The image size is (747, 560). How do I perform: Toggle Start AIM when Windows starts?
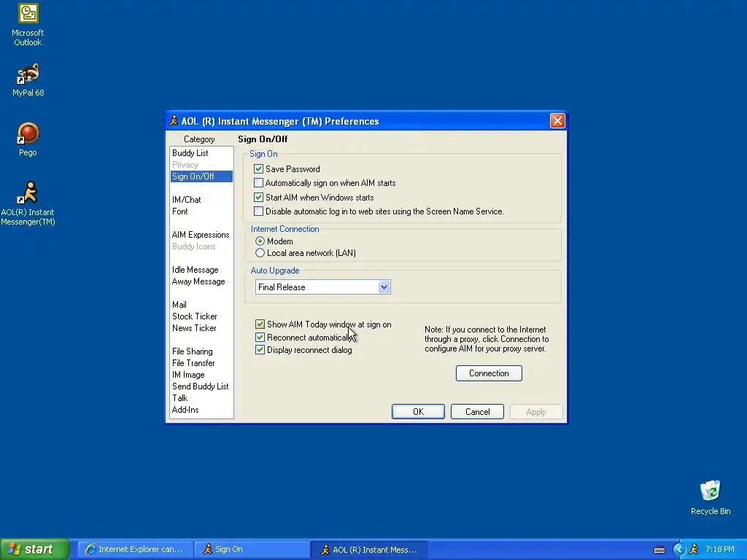pos(259,197)
